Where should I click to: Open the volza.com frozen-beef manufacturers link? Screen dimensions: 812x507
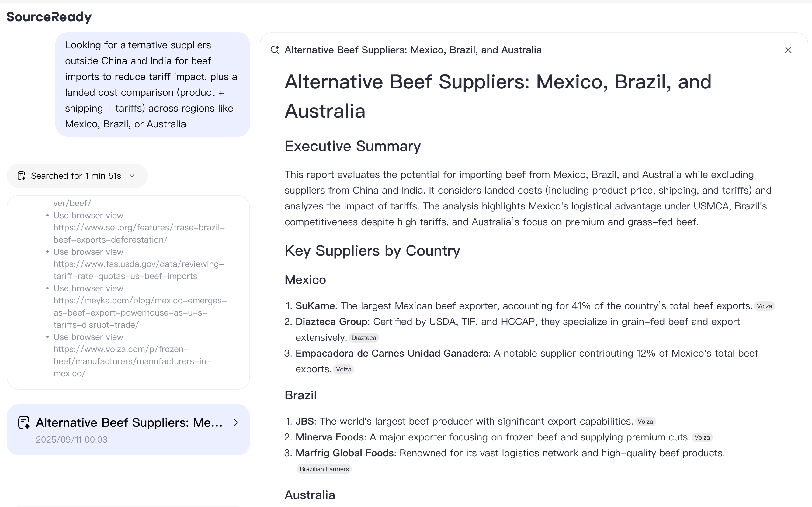(x=132, y=361)
